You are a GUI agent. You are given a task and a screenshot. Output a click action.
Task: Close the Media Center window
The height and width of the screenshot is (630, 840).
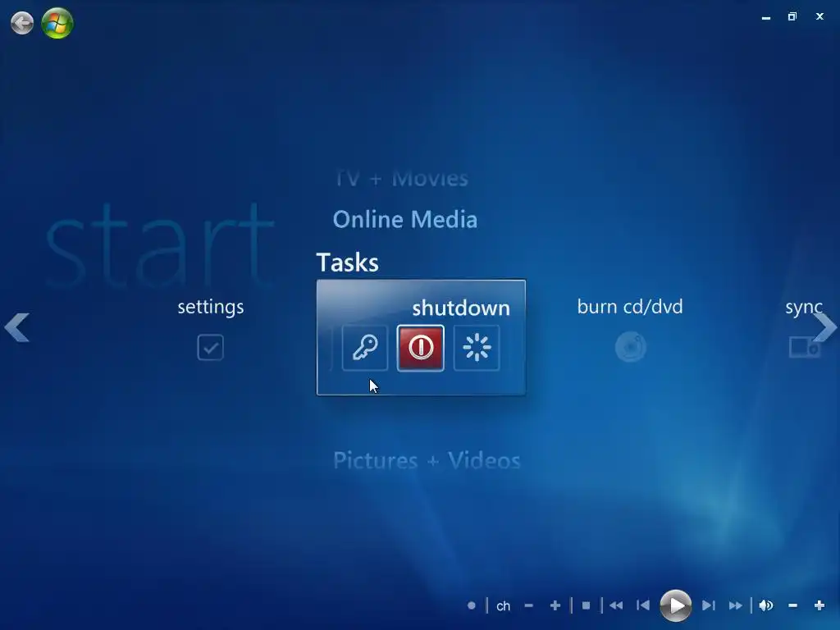819,16
